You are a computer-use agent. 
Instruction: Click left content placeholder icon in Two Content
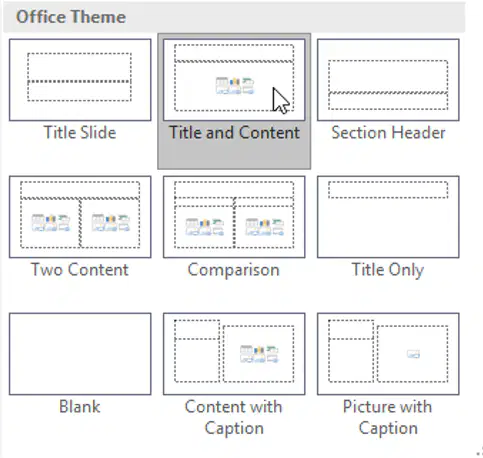[51, 223]
